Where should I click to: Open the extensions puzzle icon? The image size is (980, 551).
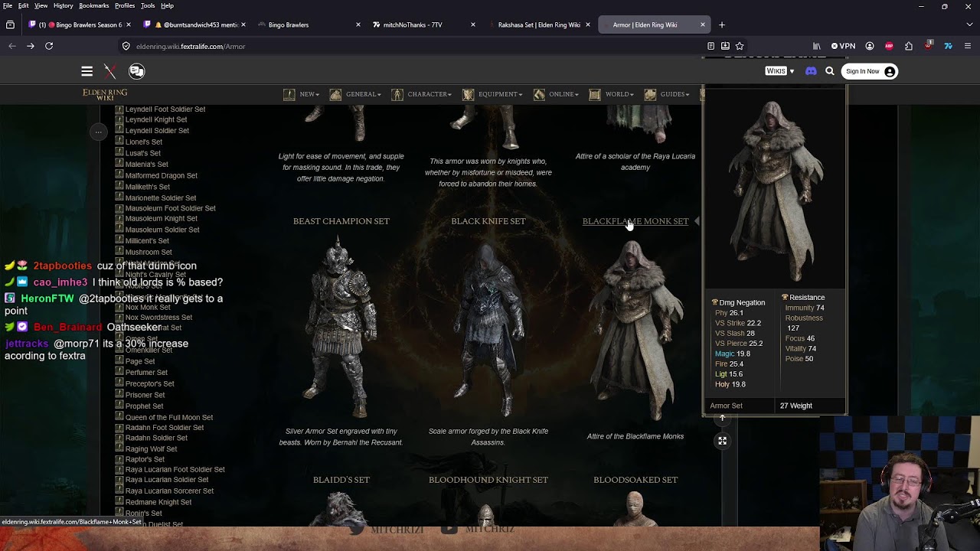pyautogui.click(x=909, y=46)
